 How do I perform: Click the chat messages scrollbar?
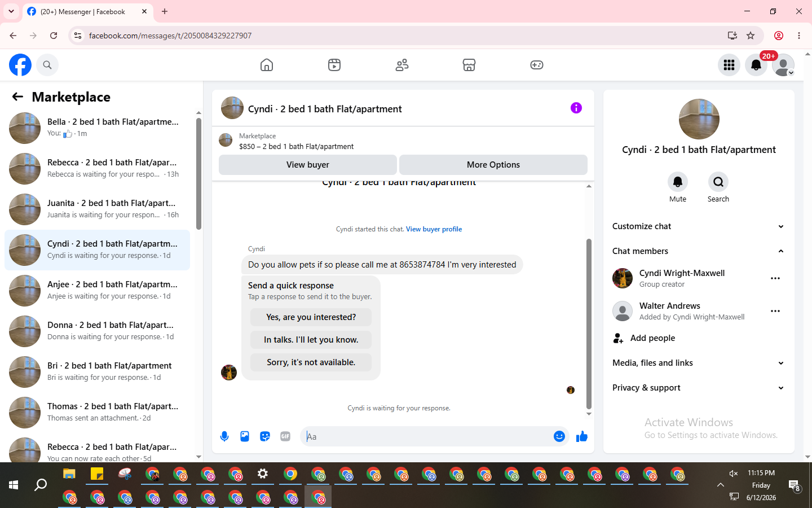[x=589, y=323]
